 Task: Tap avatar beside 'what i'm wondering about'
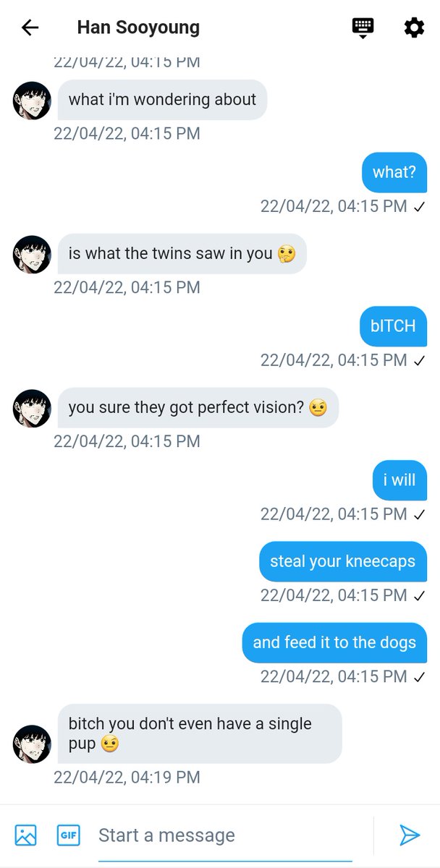point(32,100)
